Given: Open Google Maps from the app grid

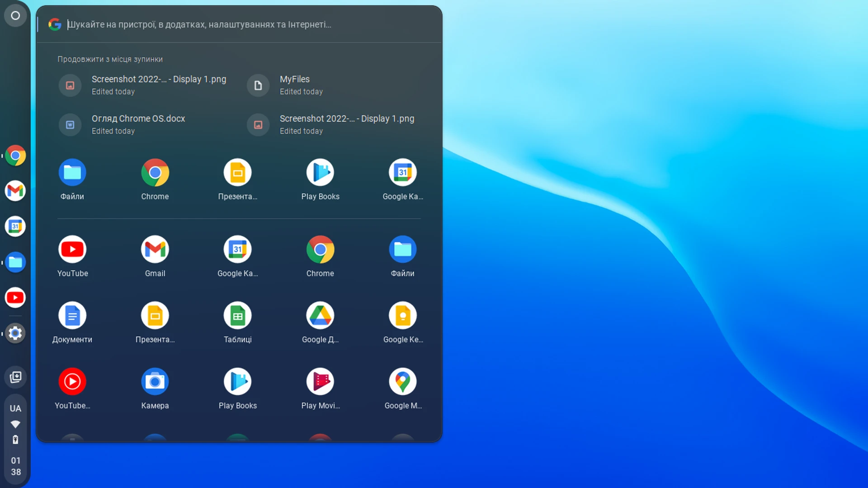Looking at the screenshot, I should coord(403,381).
